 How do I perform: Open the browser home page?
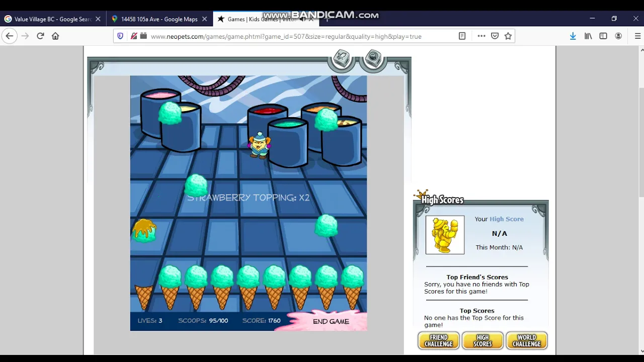click(55, 36)
